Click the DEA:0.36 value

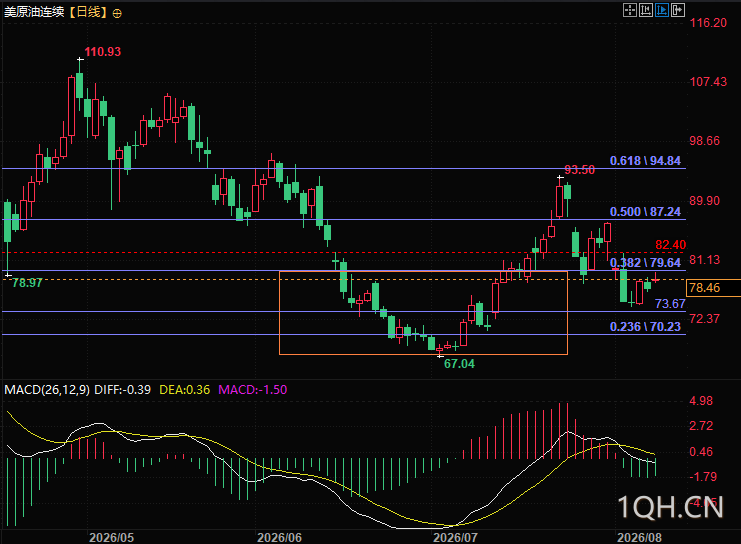tap(184, 390)
